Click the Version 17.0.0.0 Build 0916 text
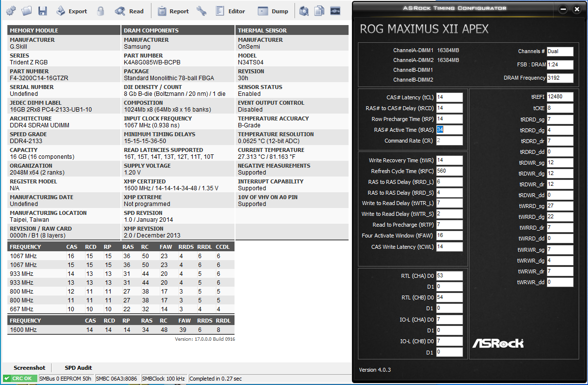Screen dimensions: 588x385 coord(205,339)
